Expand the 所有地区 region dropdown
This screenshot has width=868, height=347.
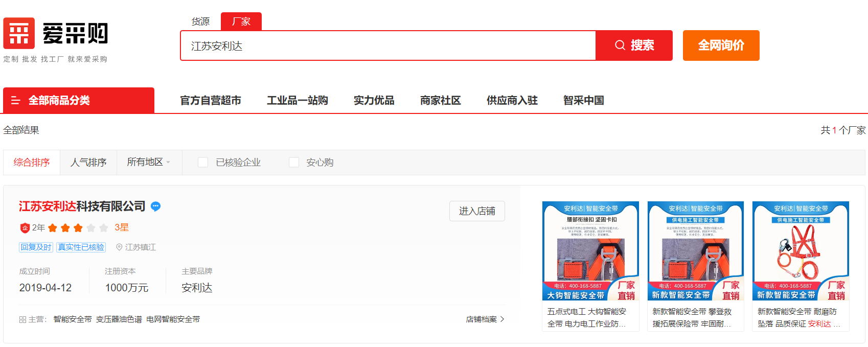coord(148,163)
